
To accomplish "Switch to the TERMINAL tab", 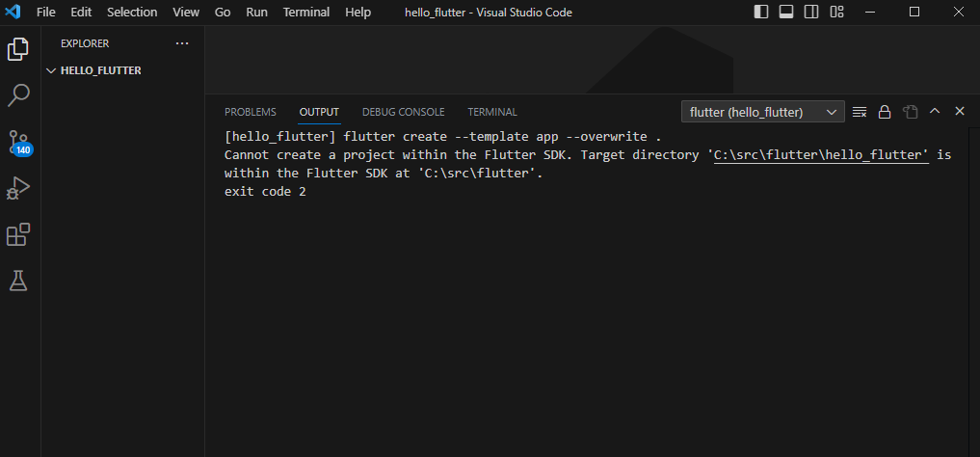I will (491, 112).
